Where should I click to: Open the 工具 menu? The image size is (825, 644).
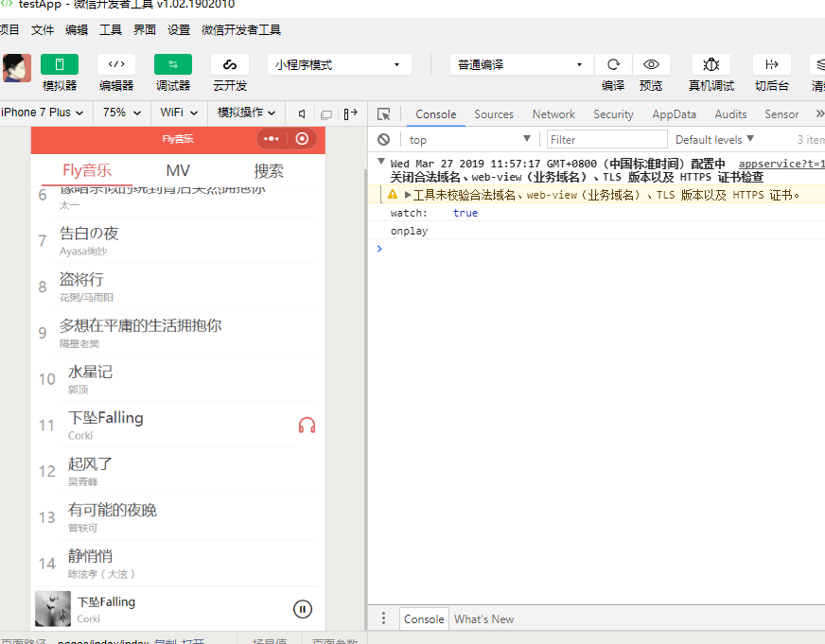click(x=111, y=30)
